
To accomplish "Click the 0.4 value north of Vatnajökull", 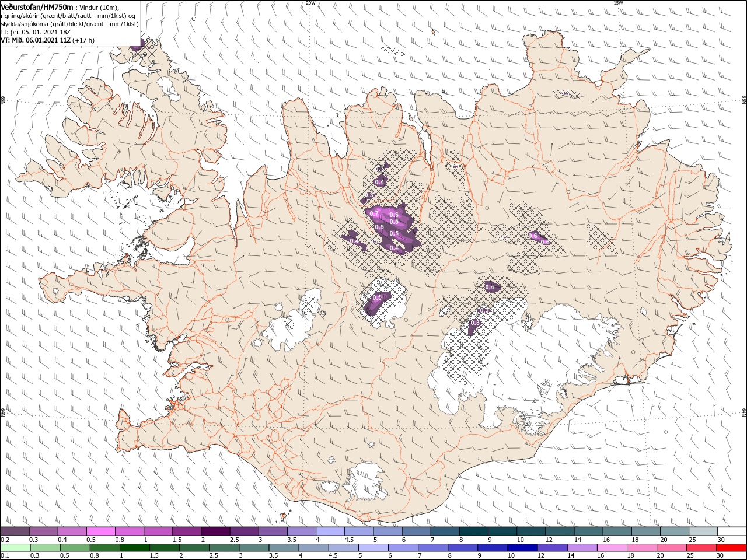I will pyautogui.click(x=490, y=287).
